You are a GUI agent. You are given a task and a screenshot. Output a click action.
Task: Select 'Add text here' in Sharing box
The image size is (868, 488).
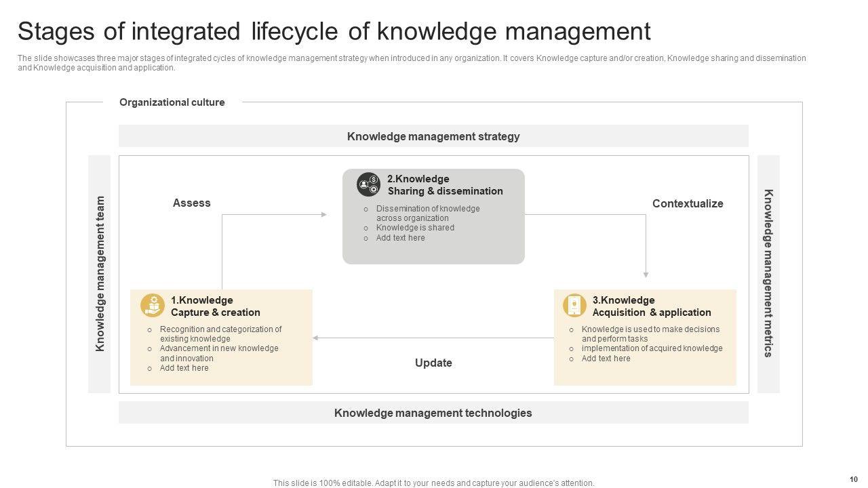click(401, 238)
